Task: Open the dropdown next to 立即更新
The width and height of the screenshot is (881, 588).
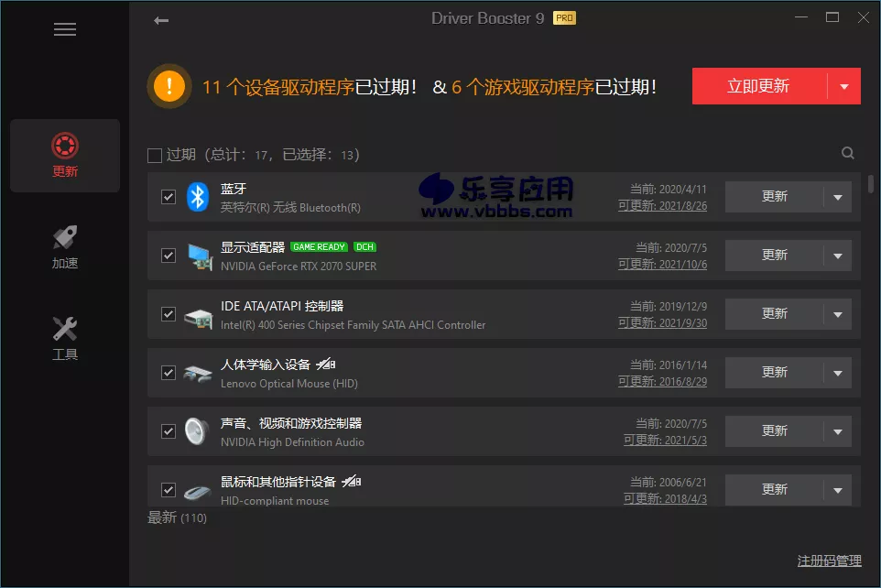Action: click(846, 85)
